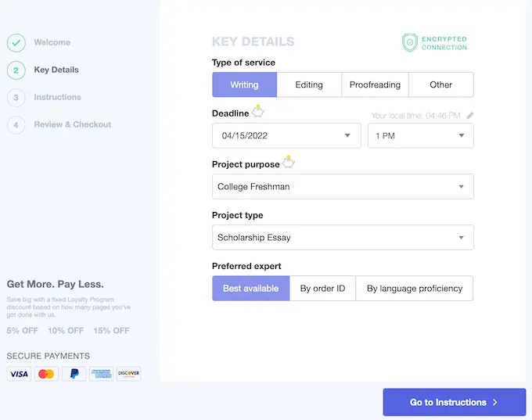This screenshot has height=420, width=532.
Task: Click the Encrypted Connection shield icon
Action: [410, 42]
